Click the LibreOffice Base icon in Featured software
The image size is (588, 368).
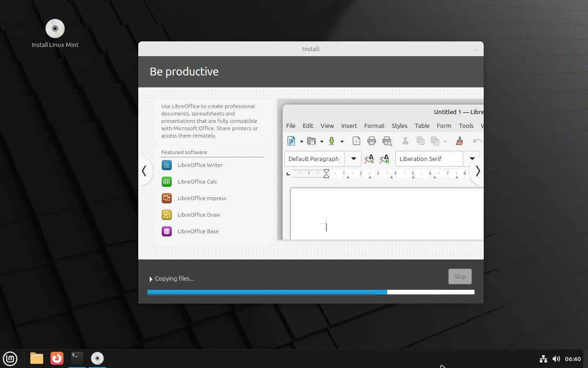[x=167, y=231]
